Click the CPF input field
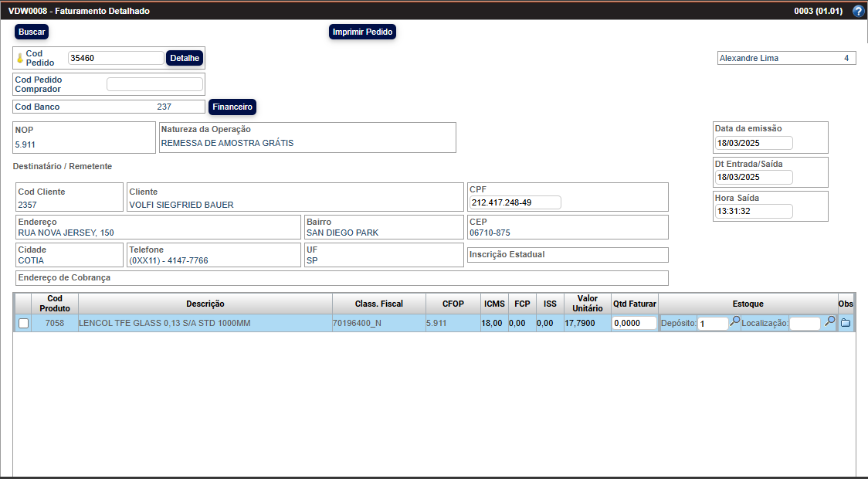Screen dimensions: 868x479 tap(515, 202)
